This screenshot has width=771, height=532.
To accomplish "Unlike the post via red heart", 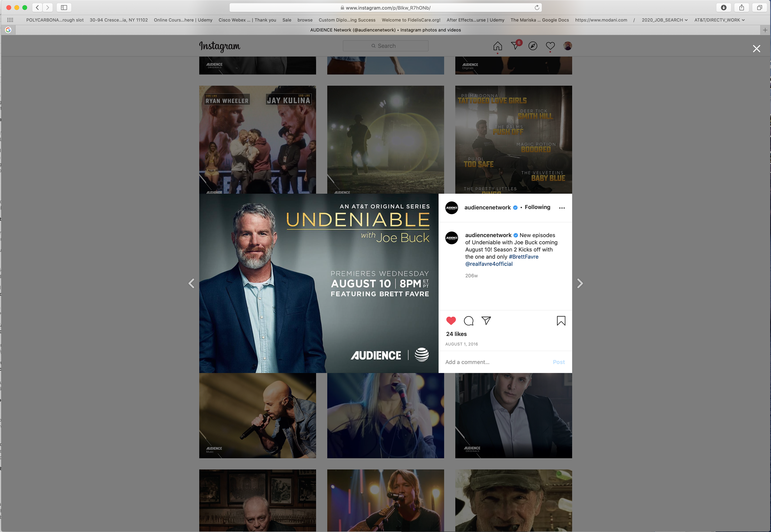I will 451,321.
